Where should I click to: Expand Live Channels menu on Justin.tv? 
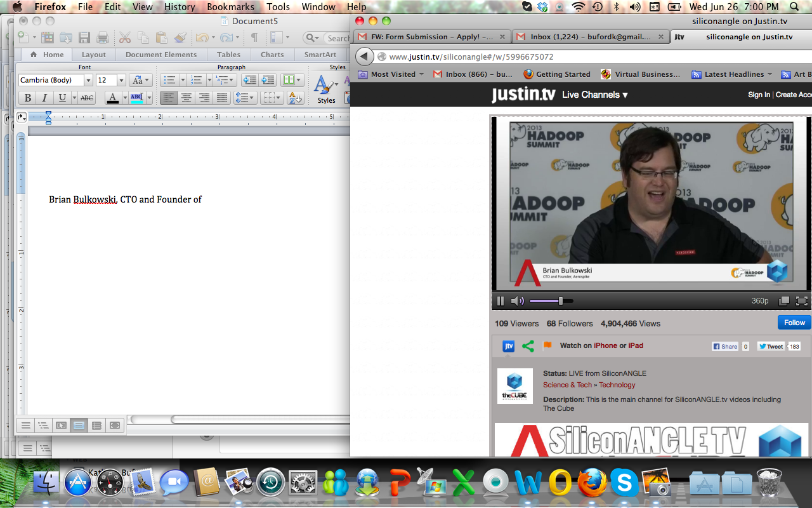594,95
